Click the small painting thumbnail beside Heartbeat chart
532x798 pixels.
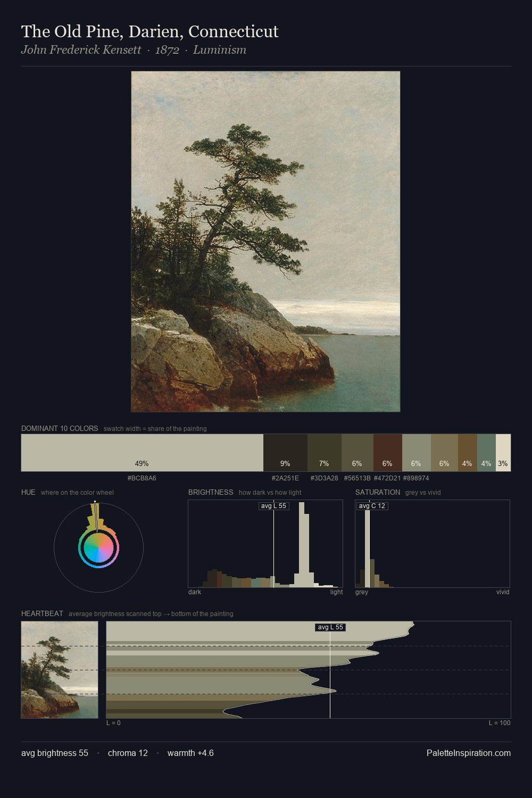(60, 670)
